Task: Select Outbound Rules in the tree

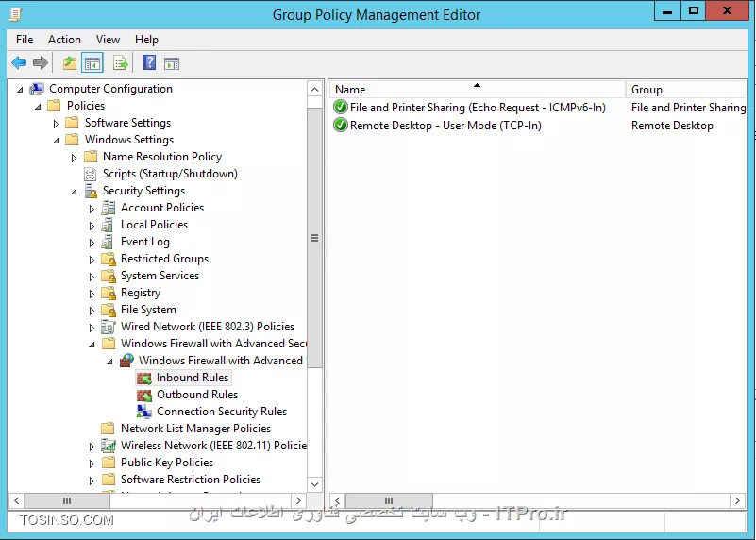Action: (x=197, y=395)
